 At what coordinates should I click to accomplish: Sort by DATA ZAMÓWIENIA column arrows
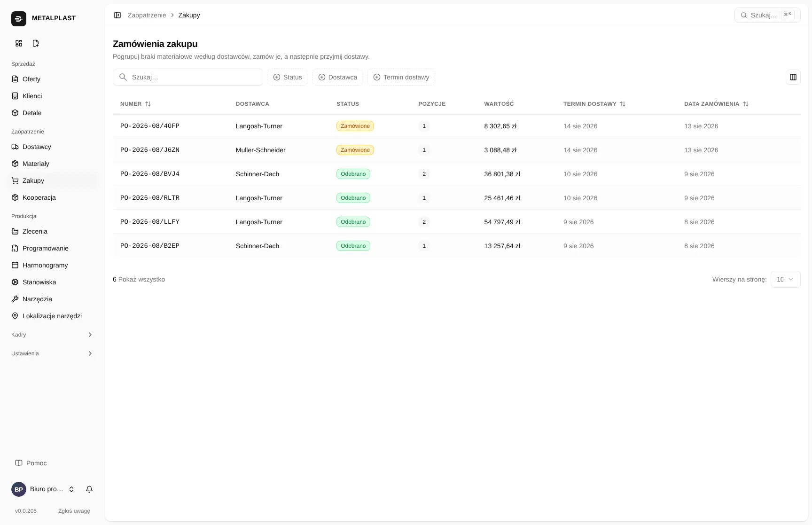point(746,104)
